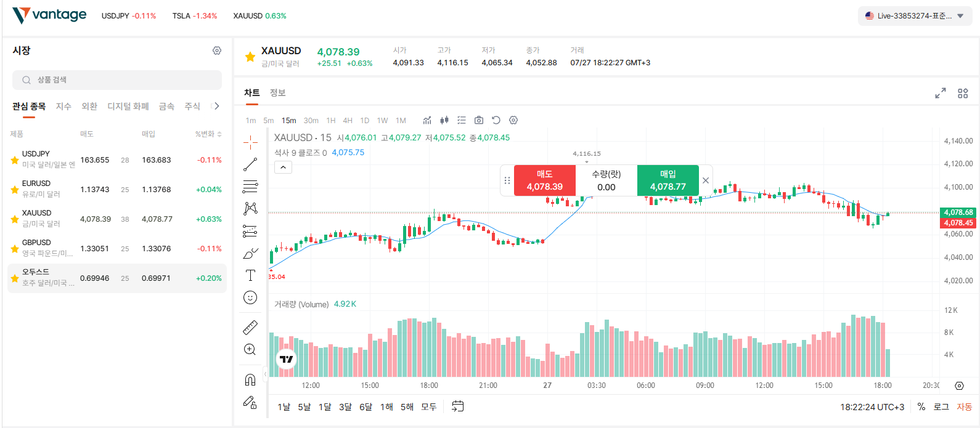Click the magnet mode tool
The image size is (980, 428).
tap(250, 379)
